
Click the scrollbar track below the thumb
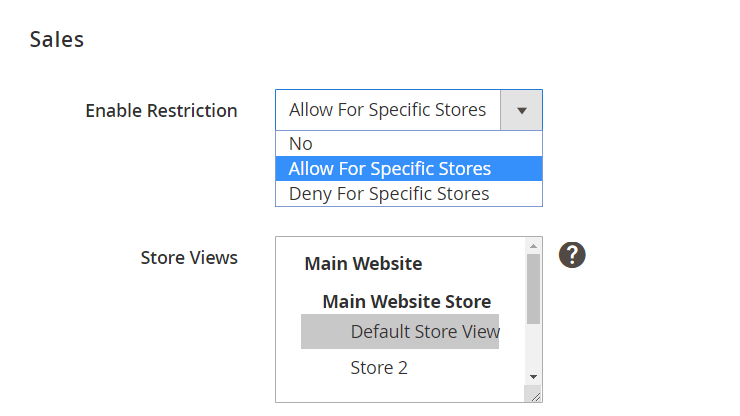coord(533,347)
